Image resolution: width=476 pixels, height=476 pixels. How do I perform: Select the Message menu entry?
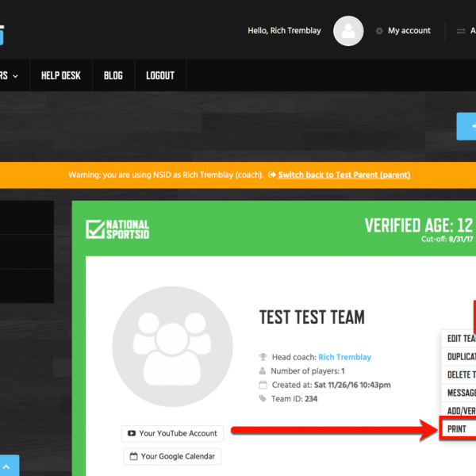tap(459, 393)
